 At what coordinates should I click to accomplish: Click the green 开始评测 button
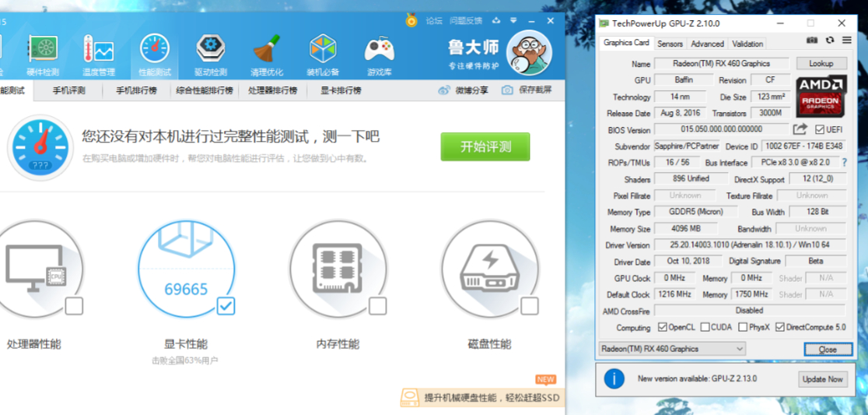[x=485, y=147]
